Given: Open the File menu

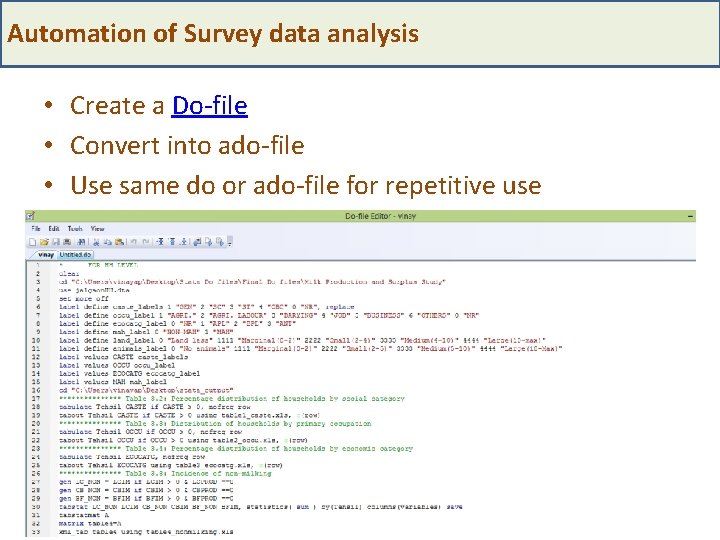Looking at the screenshot, I should pos(36,229).
